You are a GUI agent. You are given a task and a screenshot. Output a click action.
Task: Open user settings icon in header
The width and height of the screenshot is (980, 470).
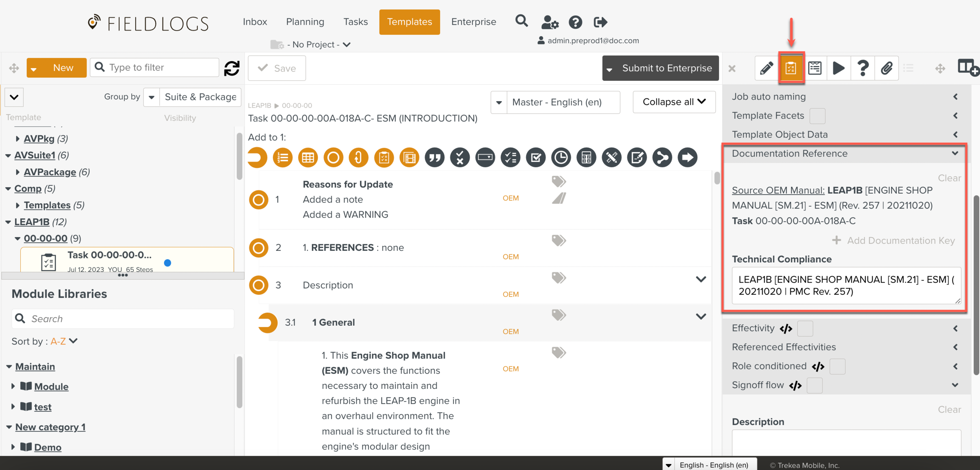click(550, 22)
